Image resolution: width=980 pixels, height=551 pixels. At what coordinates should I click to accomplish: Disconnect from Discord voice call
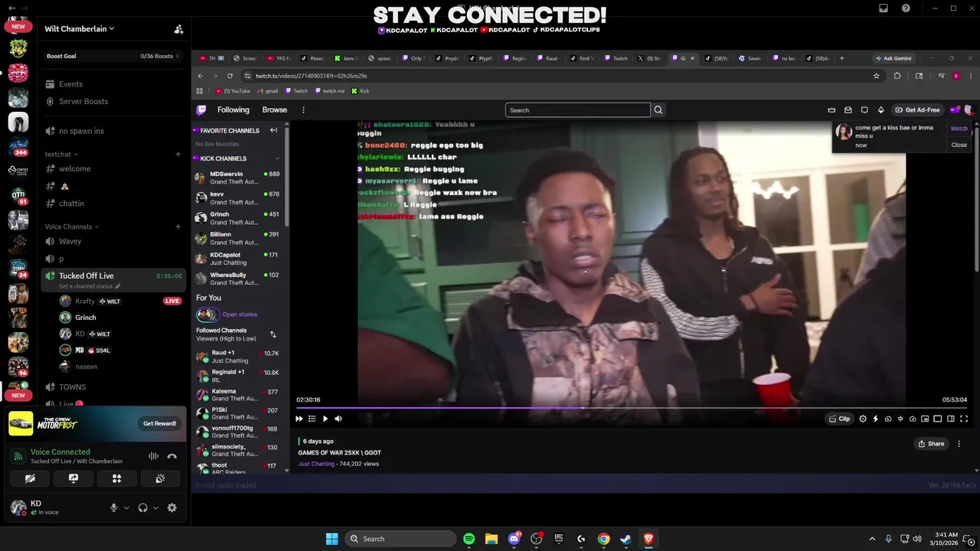[172, 456]
